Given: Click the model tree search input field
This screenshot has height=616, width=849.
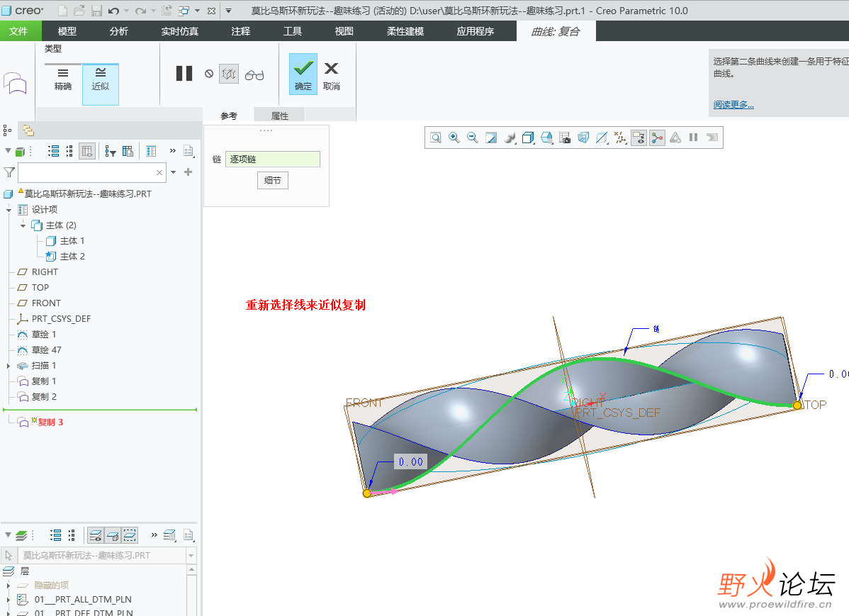Looking at the screenshot, I should coord(91,173).
